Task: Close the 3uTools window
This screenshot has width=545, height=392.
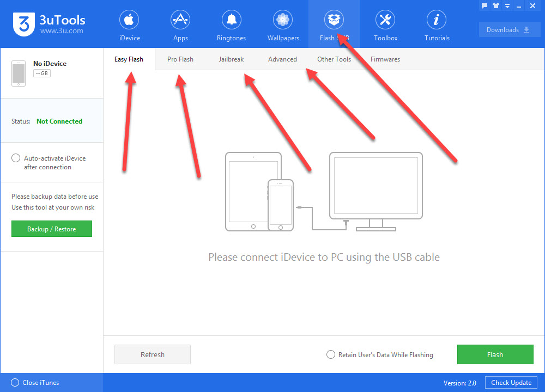Action: [532, 5]
